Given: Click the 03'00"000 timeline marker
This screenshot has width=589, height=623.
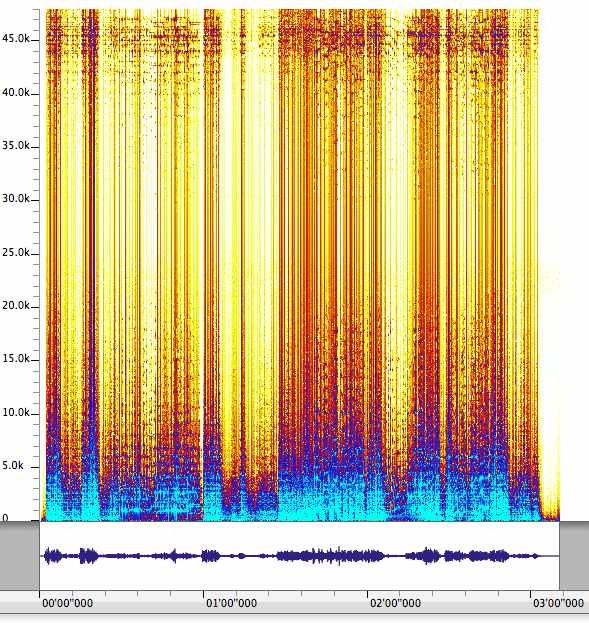Looking at the screenshot, I should (558, 603).
